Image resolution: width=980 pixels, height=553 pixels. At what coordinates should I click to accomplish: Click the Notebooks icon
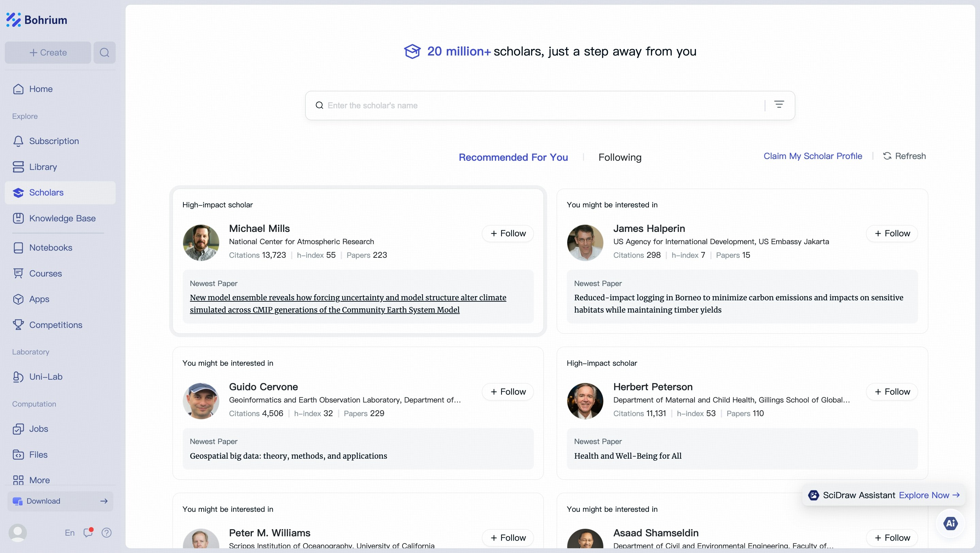tap(18, 247)
